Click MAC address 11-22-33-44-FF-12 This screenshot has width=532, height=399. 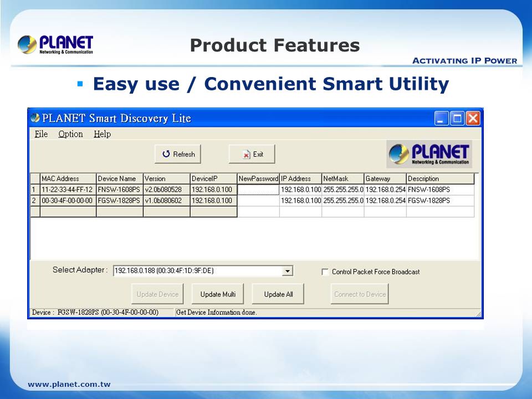pos(68,190)
